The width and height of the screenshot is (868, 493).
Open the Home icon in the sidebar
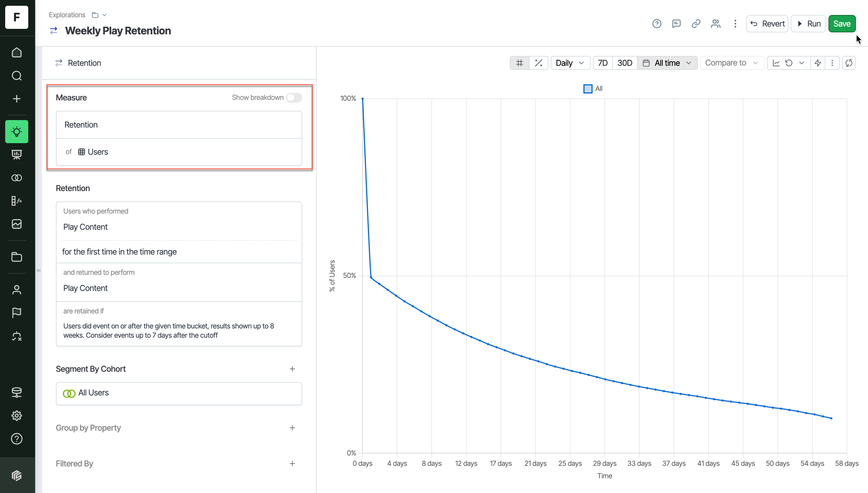[x=16, y=53]
